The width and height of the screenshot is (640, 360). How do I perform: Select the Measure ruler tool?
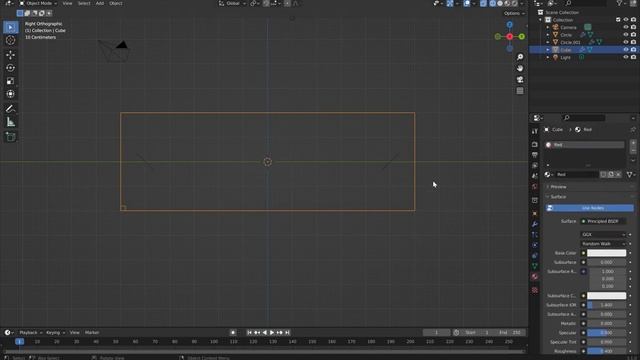pyautogui.click(x=11, y=122)
